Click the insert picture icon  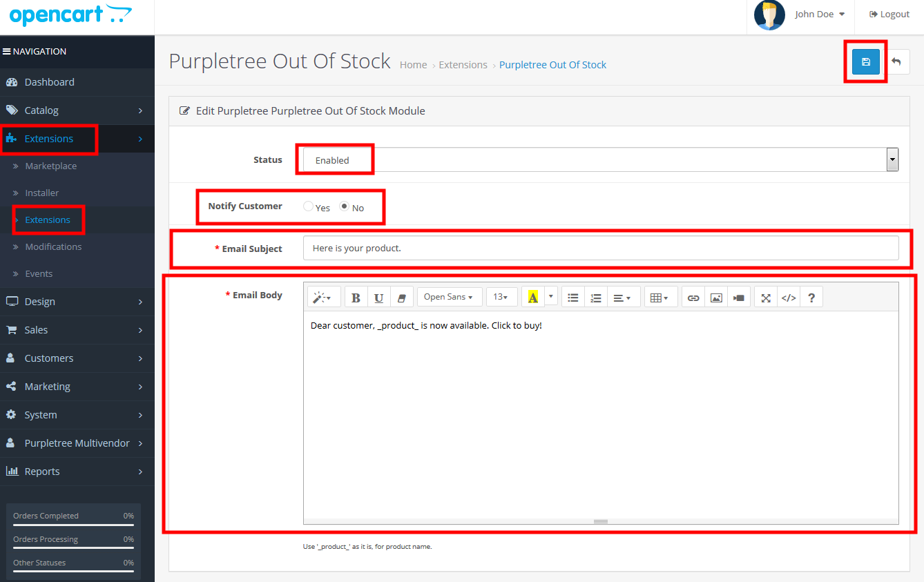(717, 298)
